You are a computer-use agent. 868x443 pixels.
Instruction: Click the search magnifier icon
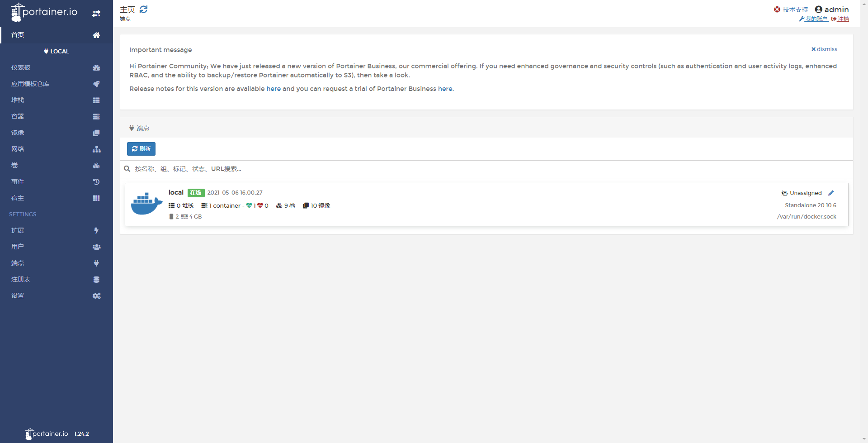(x=127, y=169)
